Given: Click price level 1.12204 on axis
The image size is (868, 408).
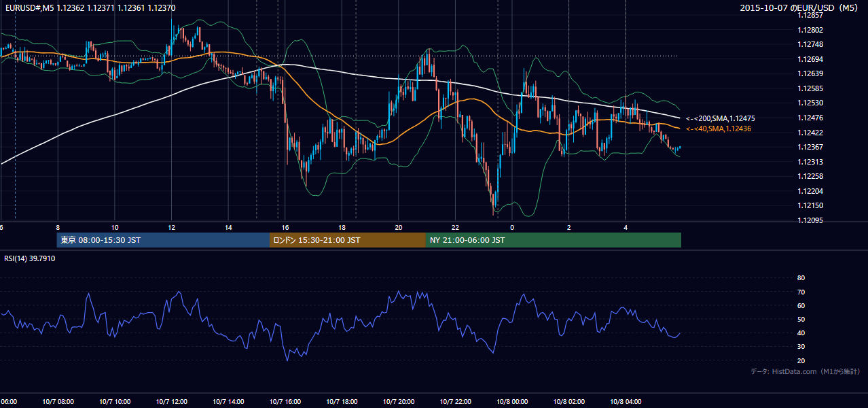Looking at the screenshot, I should tap(811, 191).
